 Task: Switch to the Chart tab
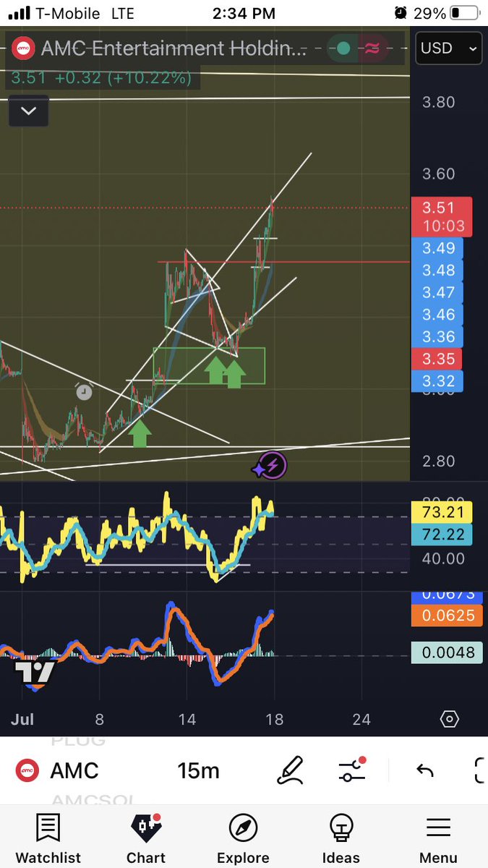146,837
